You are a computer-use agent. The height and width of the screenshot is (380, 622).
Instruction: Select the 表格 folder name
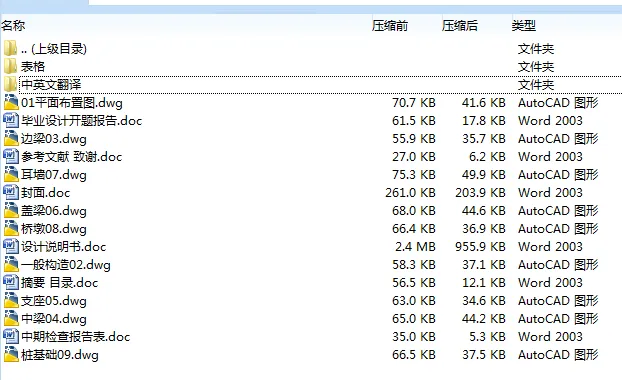click(33, 67)
